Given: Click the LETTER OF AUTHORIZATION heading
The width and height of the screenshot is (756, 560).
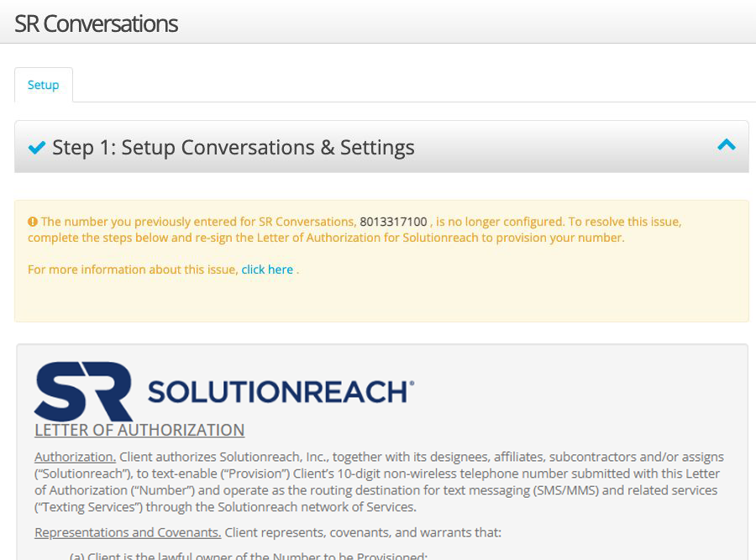Looking at the screenshot, I should [139, 430].
